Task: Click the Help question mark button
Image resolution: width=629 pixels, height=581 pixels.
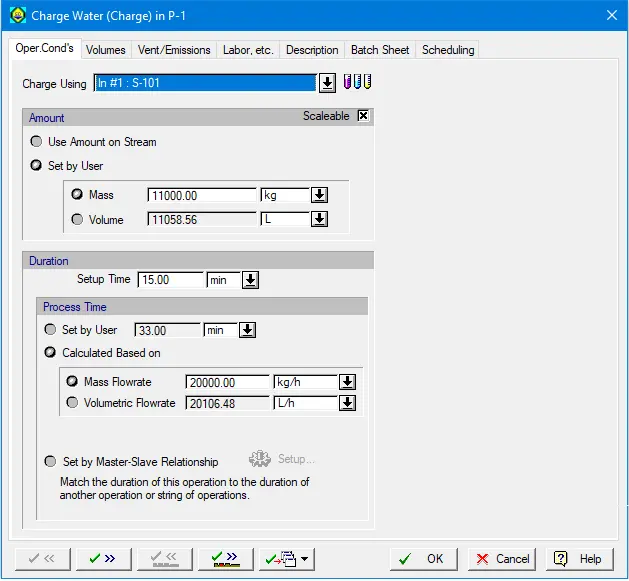Action: click(577, 559)
